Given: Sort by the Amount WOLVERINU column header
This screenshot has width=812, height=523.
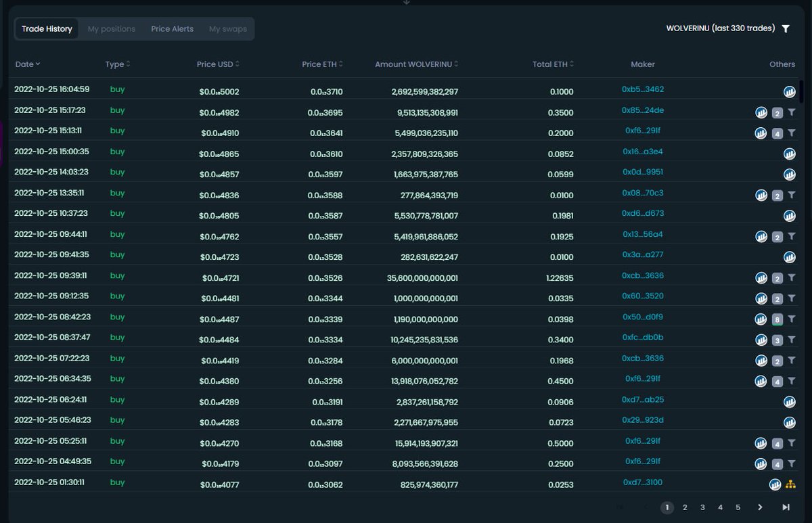Looking at the screenshot, I should click(417, 64).
